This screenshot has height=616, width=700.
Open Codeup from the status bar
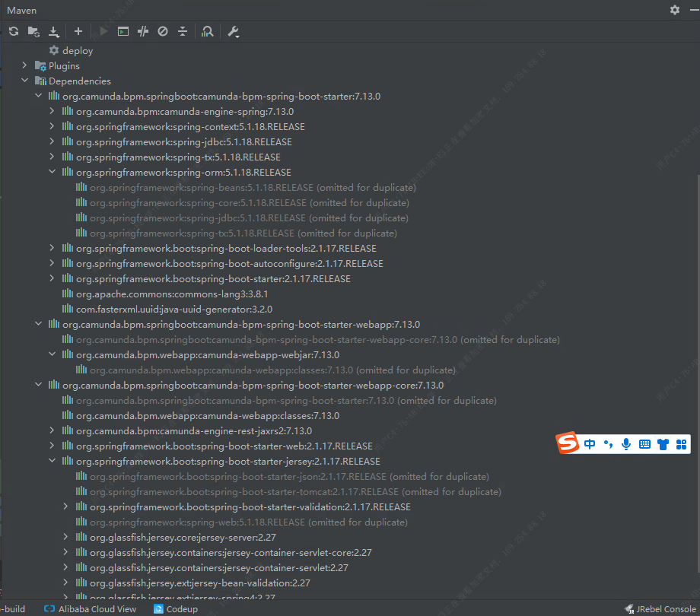[176, 608]
